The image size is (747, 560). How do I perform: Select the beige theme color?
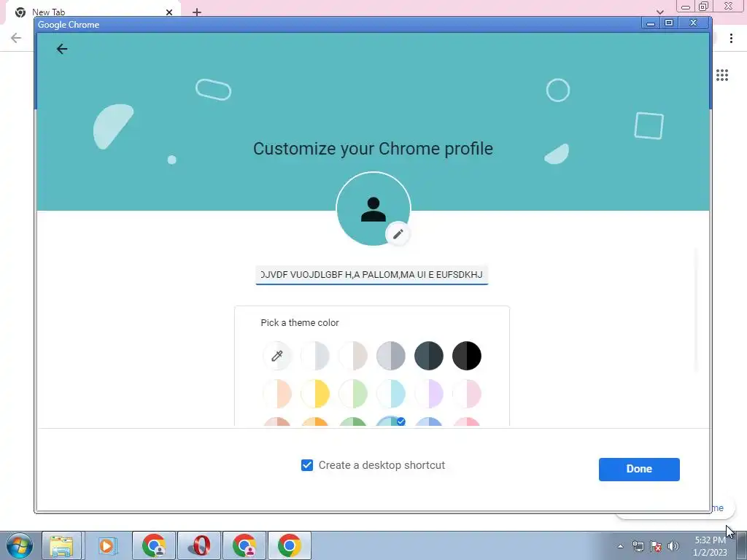tap(353, 356)
